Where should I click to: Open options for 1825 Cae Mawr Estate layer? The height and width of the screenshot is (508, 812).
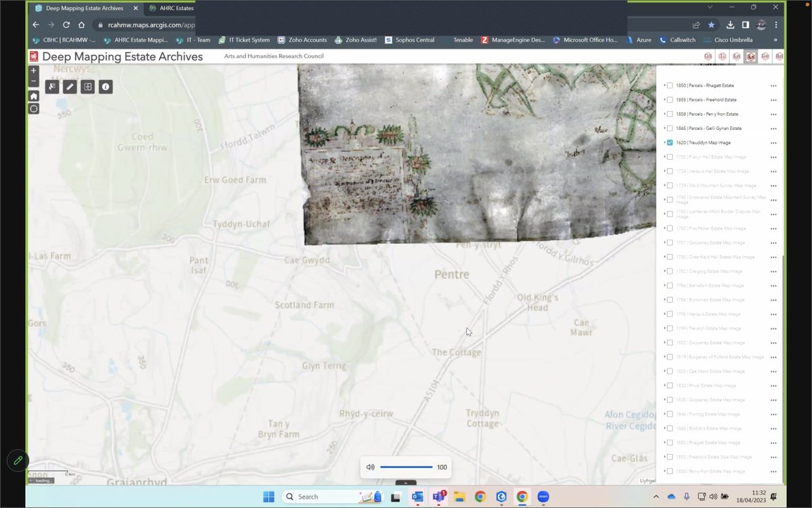pos(773,371)
